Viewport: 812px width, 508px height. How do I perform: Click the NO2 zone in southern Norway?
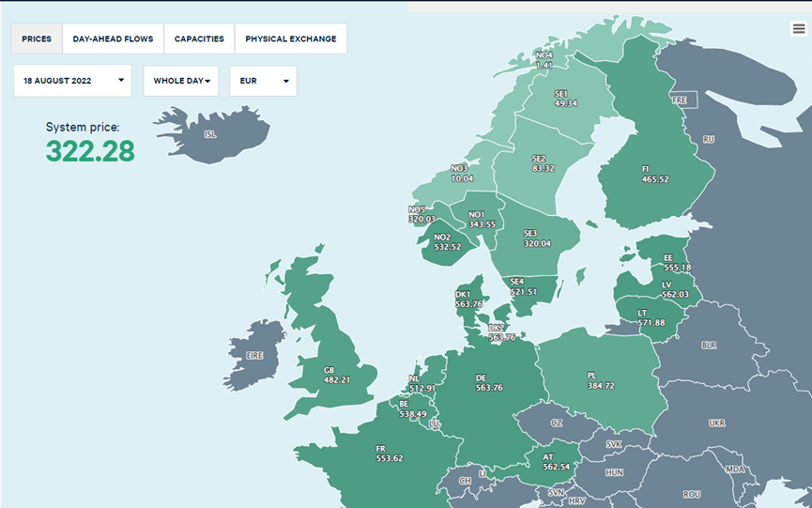(x=447, y=242)
